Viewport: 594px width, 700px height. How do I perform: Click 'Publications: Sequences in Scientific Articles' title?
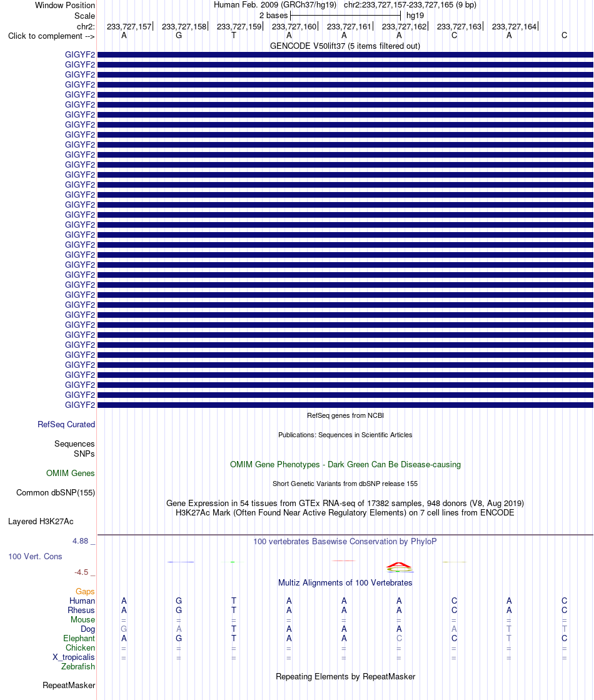pyautogui.click(x=345, y=435)
